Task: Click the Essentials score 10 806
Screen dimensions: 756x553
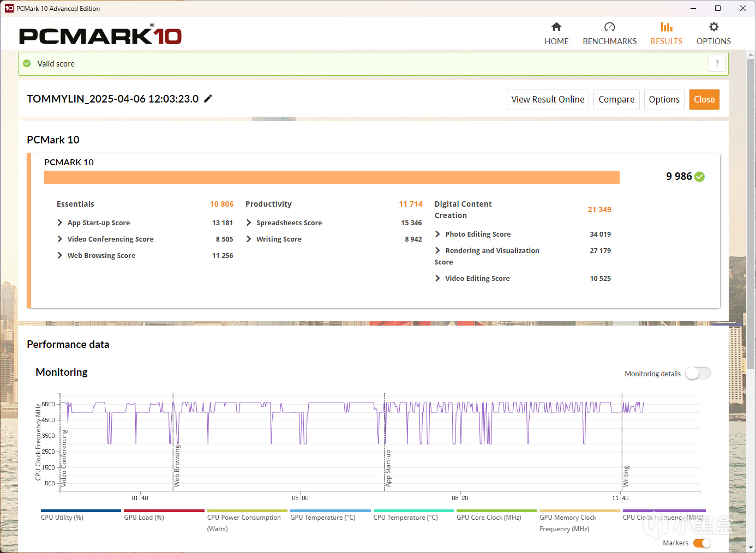Action: pos(222,204)
